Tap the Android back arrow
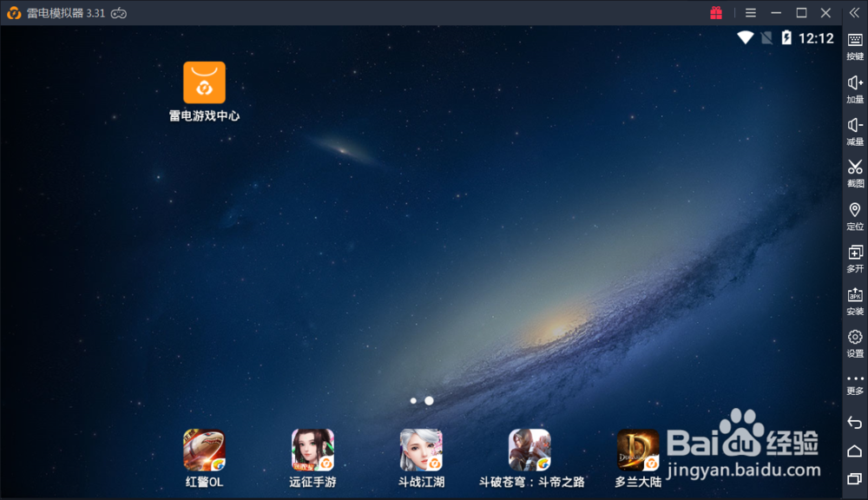Screen dimensions: 868x500 (x=855, y=423)
